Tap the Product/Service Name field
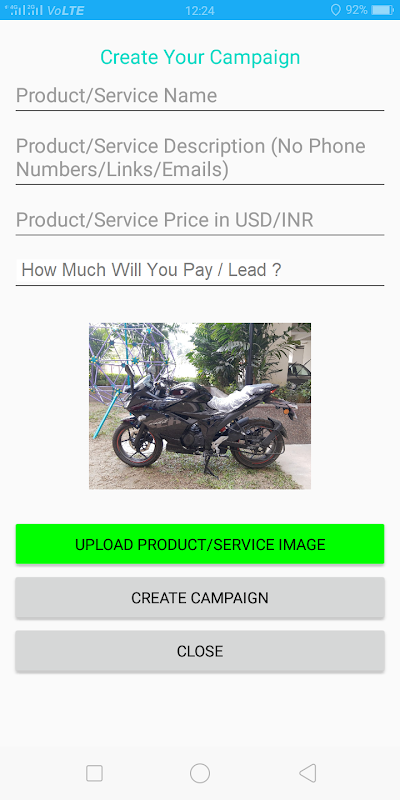 click(199, 96)
